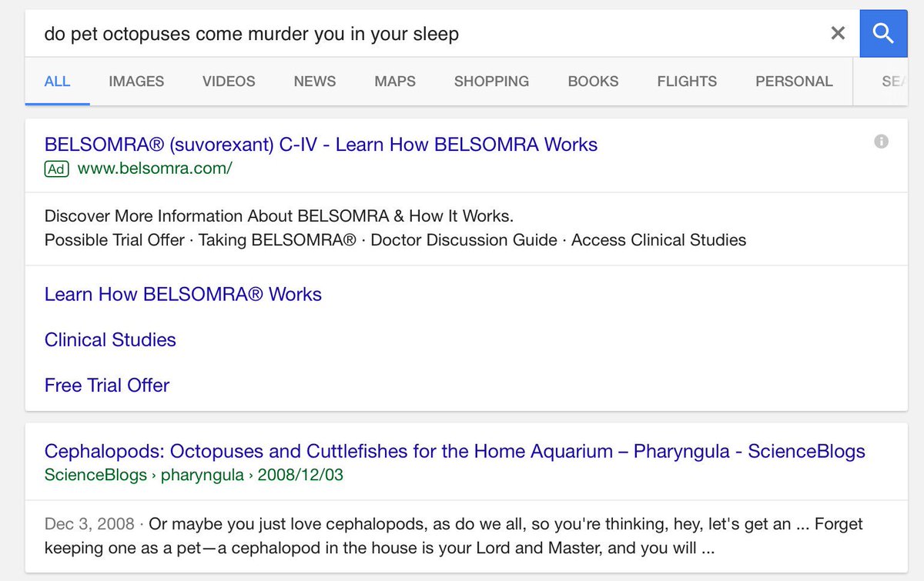
Task: Switch to the SHOPPING tab
Action: click(491, 81)
